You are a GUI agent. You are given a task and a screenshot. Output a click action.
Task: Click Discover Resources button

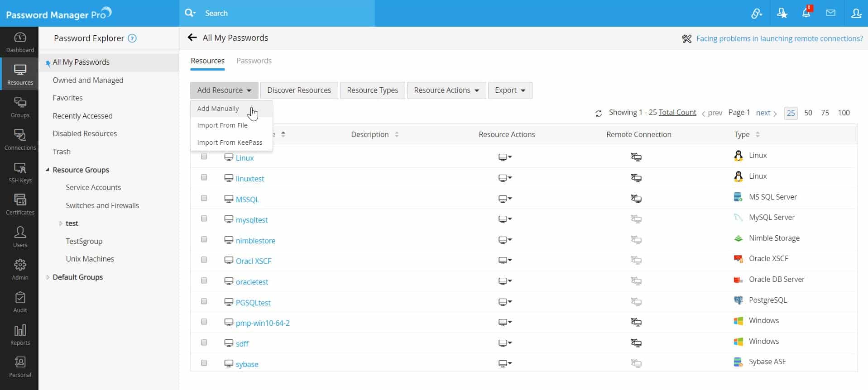tap(299, 90)
